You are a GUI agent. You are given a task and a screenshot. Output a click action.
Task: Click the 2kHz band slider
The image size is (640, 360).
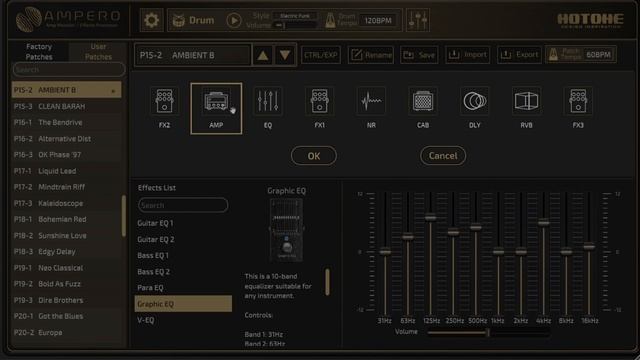521,252
